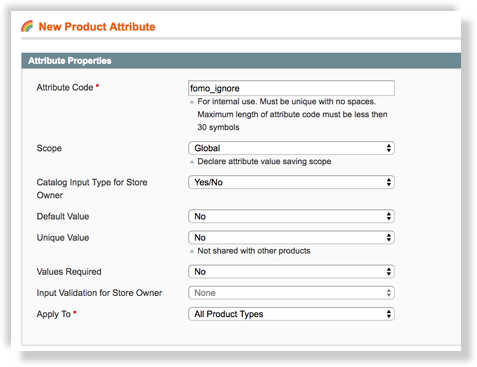This screenshot has height=367, width=477.
Task: Click the Apply To label
Action: 54,314
